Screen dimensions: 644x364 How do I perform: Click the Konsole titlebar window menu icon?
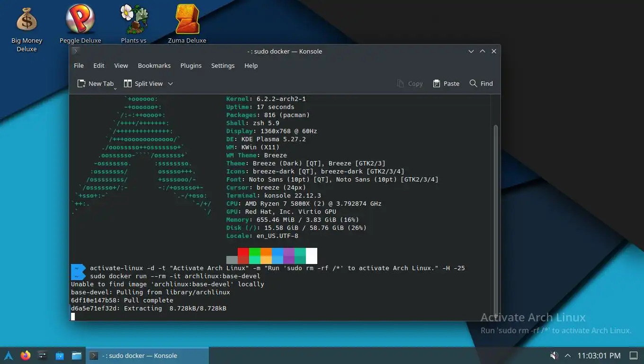point(76,51)
